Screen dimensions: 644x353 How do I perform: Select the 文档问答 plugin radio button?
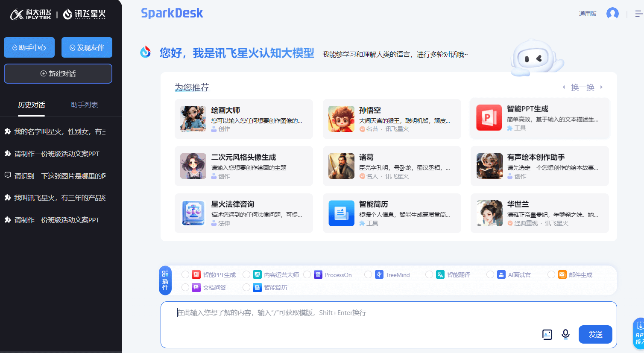[185, 287]
